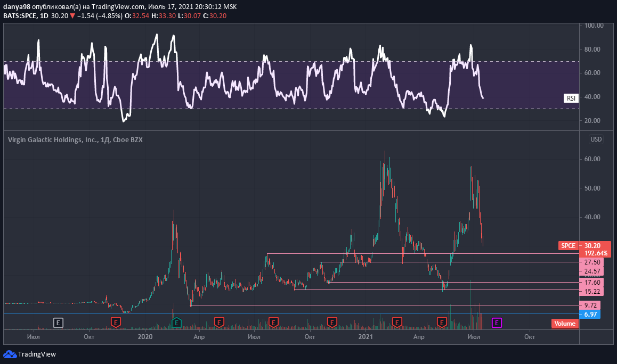
Task: Click the 100.00 RSI scale value
Action: 594,26
